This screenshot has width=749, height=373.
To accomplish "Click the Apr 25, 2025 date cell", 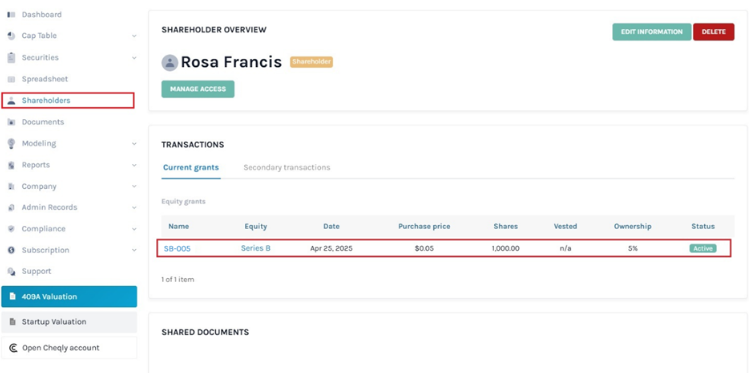I will (x=331, y=248).
